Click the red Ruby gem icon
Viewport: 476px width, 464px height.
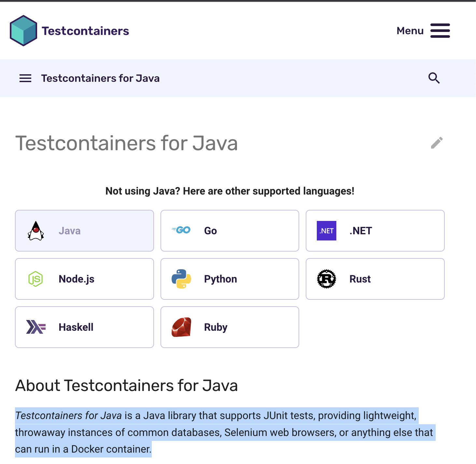pyautogui.click(x=181, y=327)
